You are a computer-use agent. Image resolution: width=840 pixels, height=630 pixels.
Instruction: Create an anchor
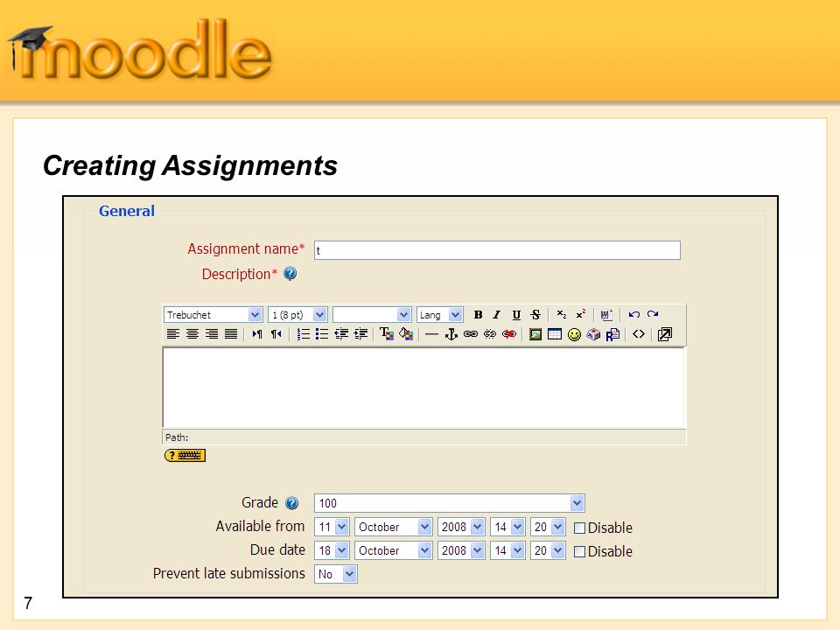451,334
